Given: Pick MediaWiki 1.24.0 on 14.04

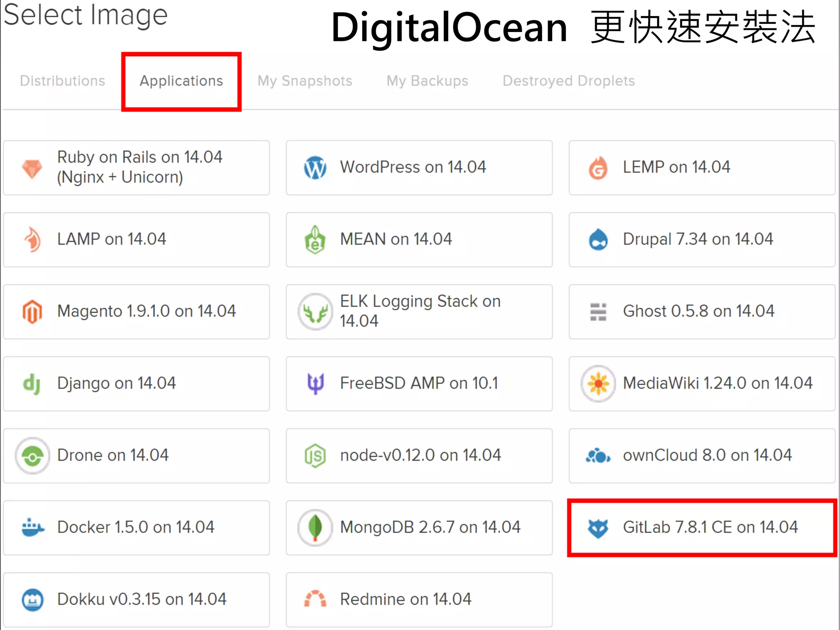Looking at the screenshot, I should [x=702, y=384].
